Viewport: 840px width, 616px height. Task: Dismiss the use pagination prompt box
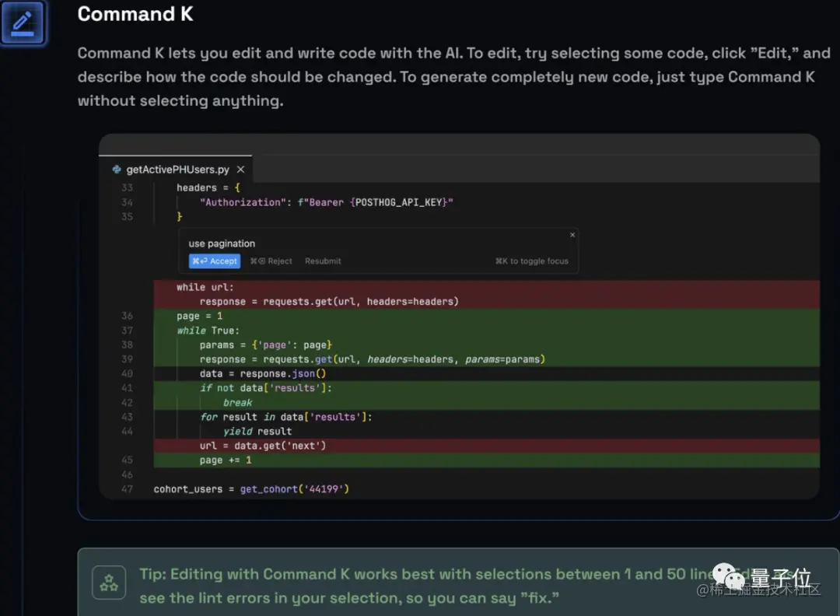click(x=572, y=235)
